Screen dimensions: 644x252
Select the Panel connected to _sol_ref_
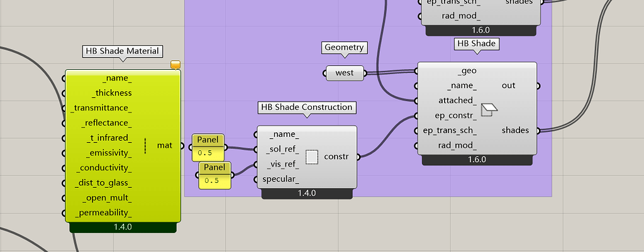[x=208, y=146]
